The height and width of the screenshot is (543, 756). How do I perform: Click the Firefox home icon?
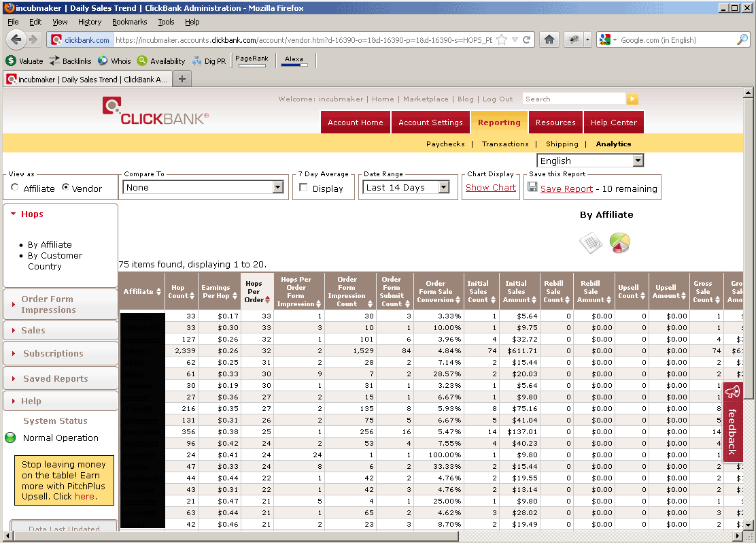(x=549, y=40)
